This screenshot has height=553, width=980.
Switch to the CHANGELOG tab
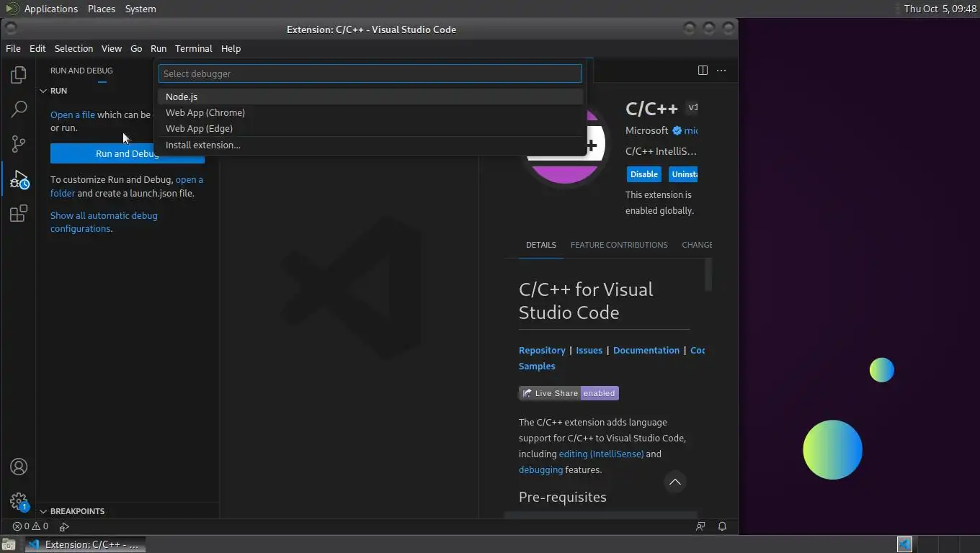click(697, 245)
